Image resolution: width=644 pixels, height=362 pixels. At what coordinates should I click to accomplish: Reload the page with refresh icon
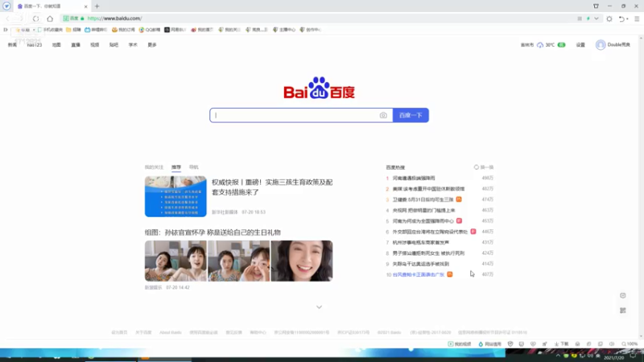35,19
